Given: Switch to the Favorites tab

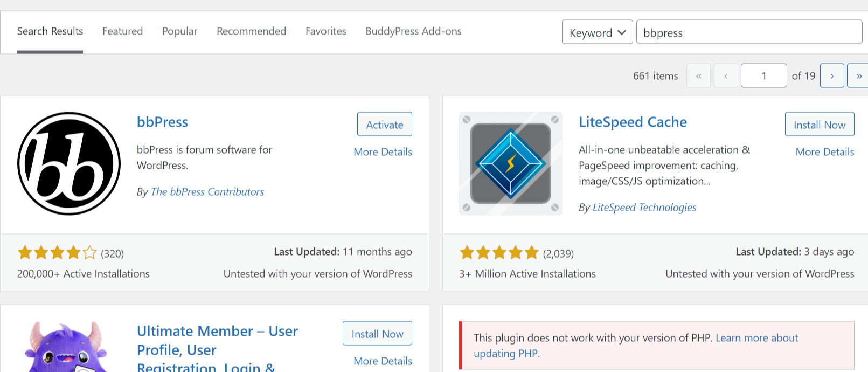Looking at the screenshot, I should (x=326, y=31).
